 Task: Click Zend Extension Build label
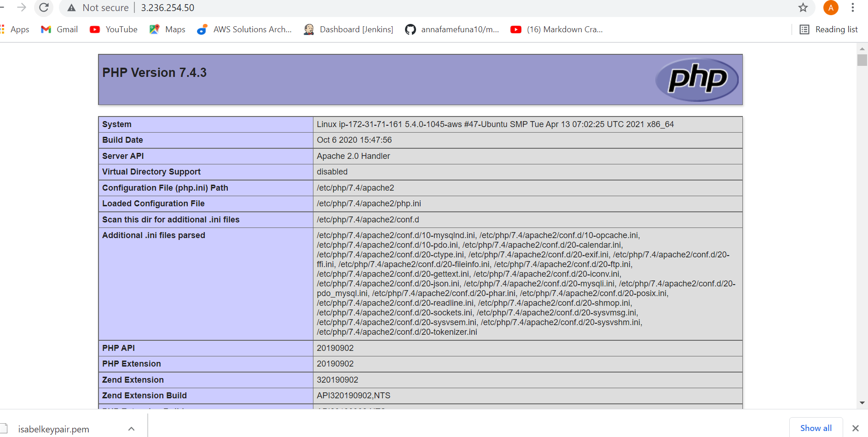(145, 396)
